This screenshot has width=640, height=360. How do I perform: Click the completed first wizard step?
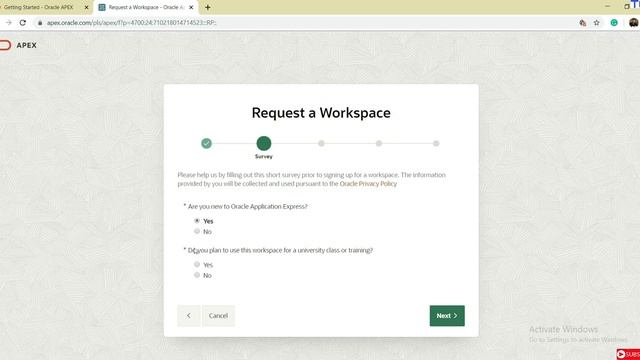207,143
